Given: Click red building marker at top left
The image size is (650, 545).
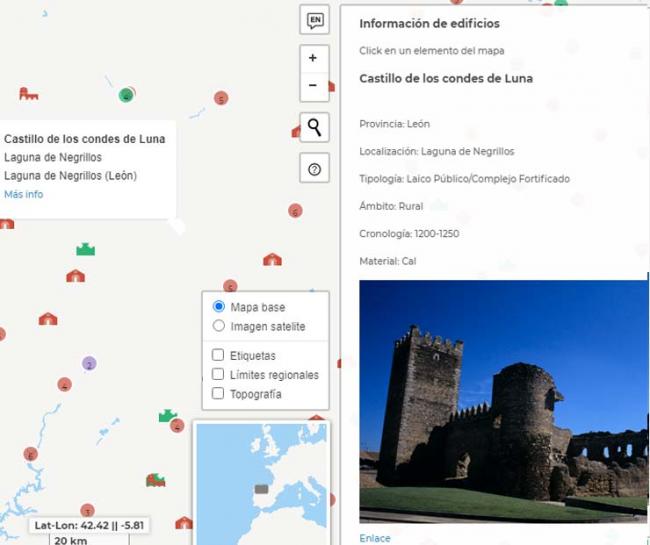Looking at the screenshot, I should (x=28, y=94).
